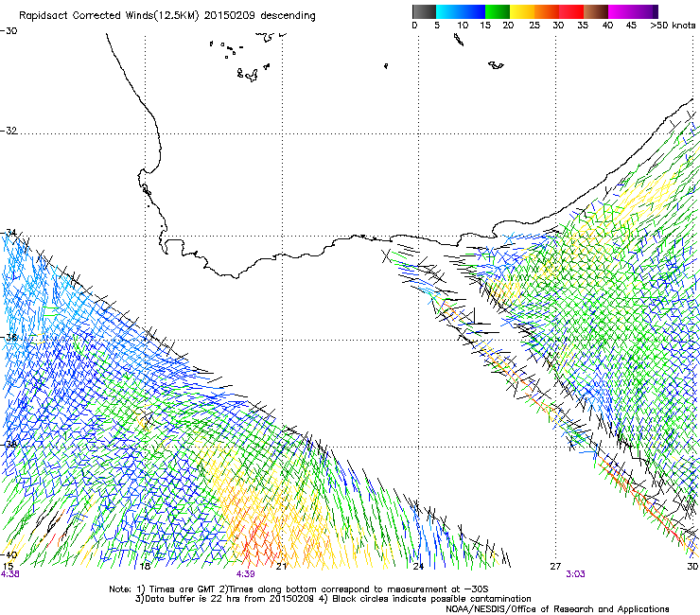Viewport: 700px width, 615px height.
Task: Click the green 15-20 knots legend swatch
Action: coord(498,11)
